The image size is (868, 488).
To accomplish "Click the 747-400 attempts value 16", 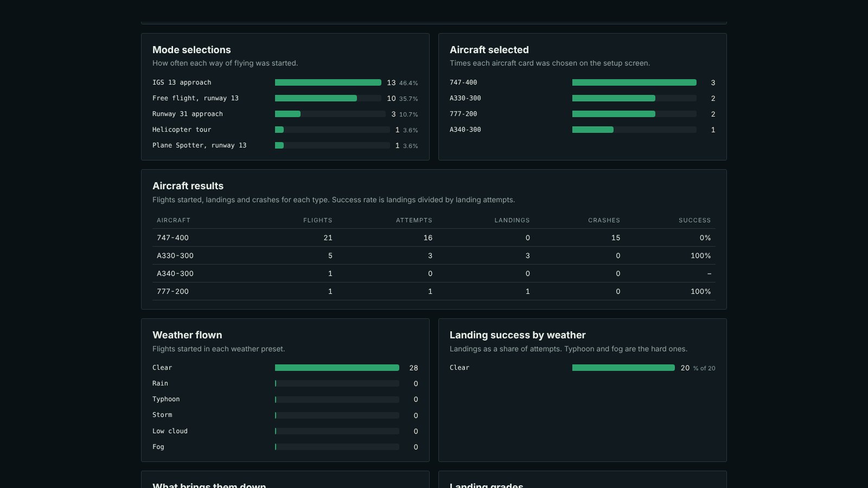I will [x=428, y=237].
